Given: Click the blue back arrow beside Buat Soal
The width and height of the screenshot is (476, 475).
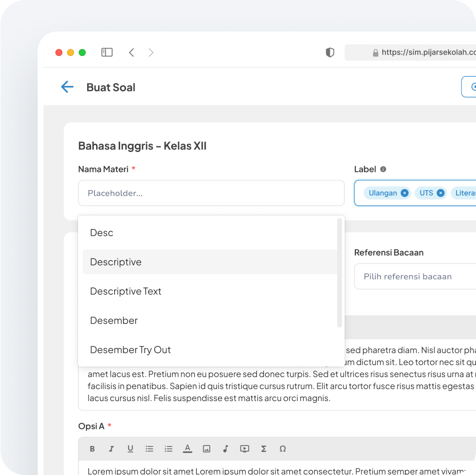Looking at the screenshot, I should (67, 87).
